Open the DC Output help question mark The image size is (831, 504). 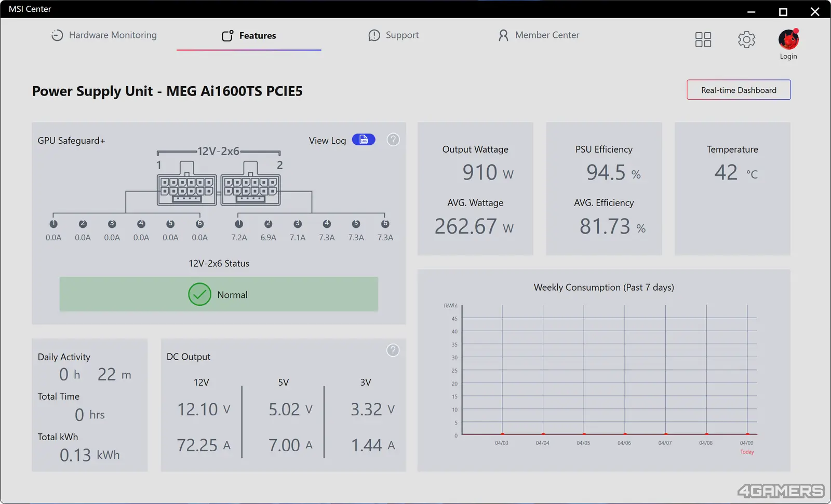(393, 350)
